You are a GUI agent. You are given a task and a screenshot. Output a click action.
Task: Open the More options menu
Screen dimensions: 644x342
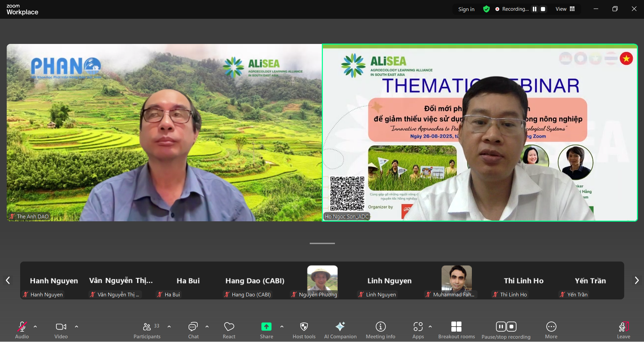[x=551, y=330]
